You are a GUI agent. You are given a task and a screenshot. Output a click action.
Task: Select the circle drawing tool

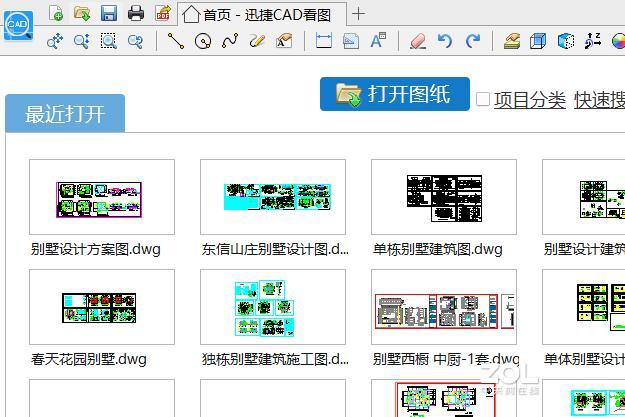coord(202,41)
